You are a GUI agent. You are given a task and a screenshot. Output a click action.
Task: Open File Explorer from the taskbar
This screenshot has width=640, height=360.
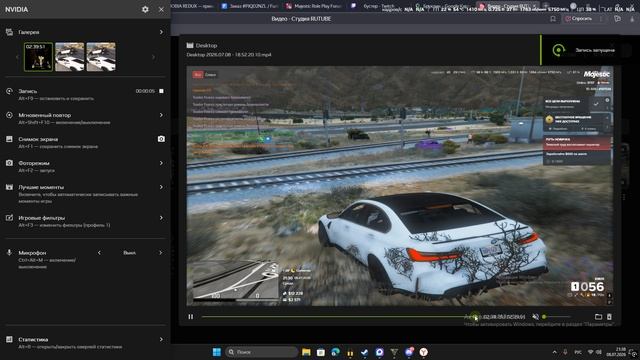click(x=306, y=352)
